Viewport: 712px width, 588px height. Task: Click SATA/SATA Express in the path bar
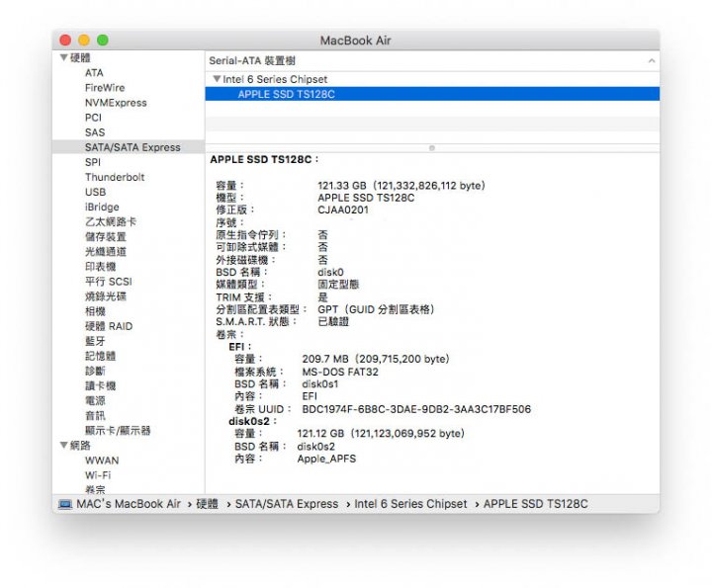(x=287, y=504)
